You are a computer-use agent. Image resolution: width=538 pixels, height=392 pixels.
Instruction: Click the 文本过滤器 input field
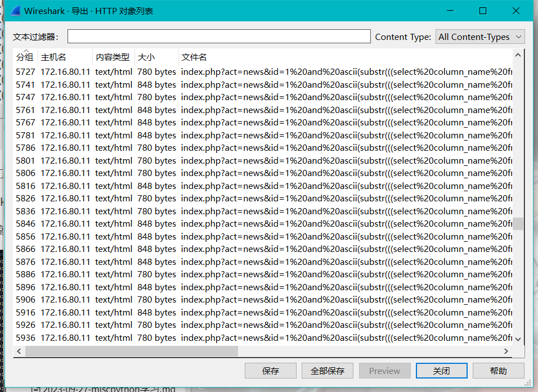click(218, 36)
